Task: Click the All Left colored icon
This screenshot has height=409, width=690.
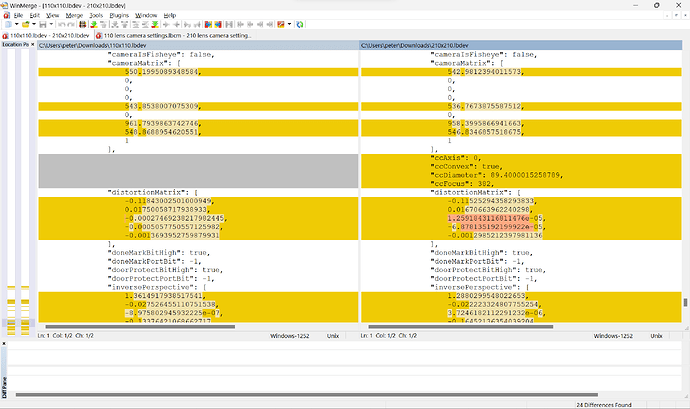Action: coord(218,24)
